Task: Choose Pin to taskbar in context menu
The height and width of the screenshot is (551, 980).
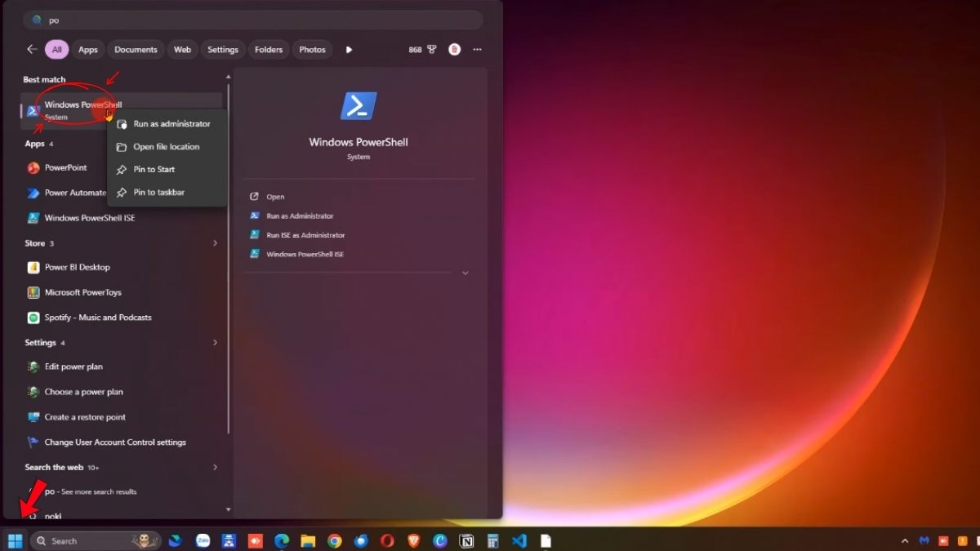Action: (167, 193)
